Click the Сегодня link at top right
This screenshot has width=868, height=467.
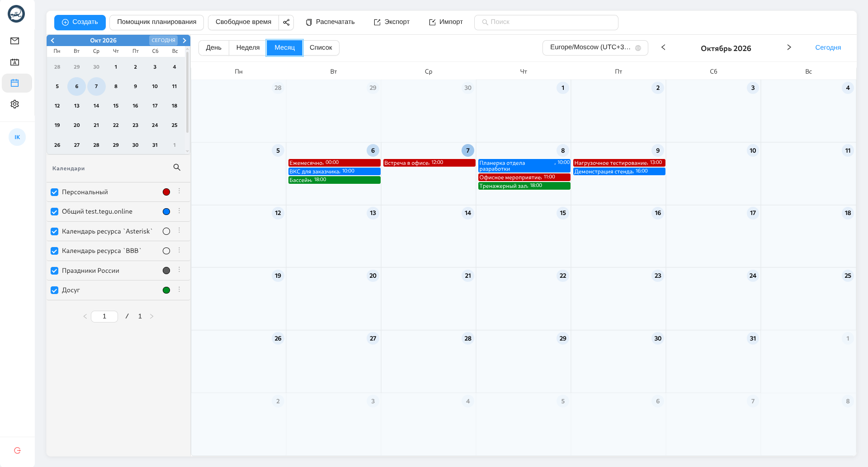[x=828, y=47]
